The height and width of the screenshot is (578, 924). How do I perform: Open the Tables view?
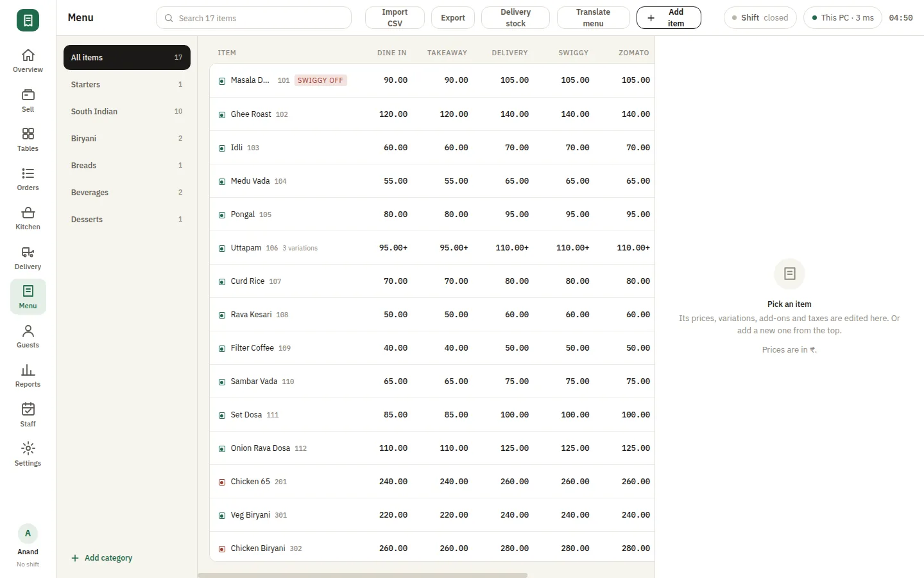point(28,140)
